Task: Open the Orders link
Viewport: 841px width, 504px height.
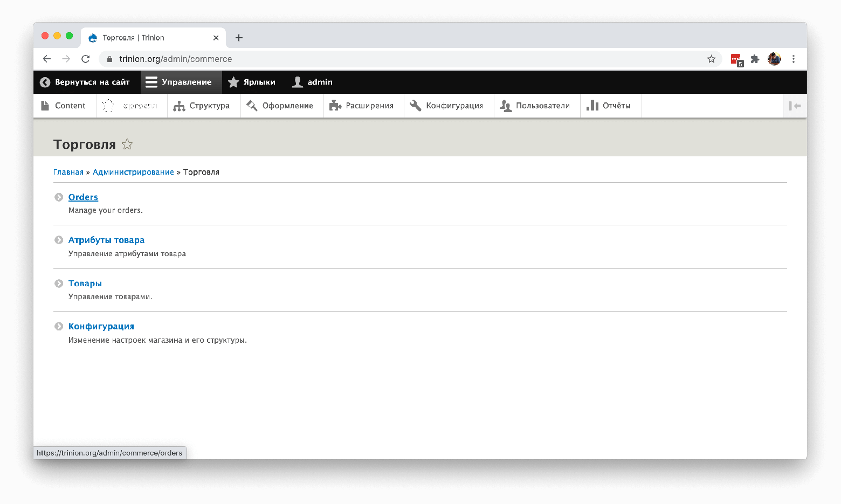Action: 83,197
